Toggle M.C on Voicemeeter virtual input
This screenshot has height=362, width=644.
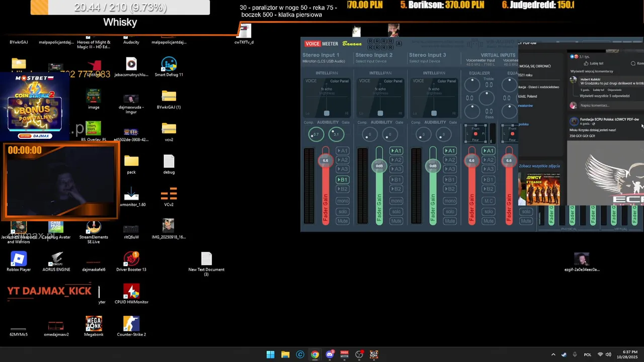[x=489, y=201]
